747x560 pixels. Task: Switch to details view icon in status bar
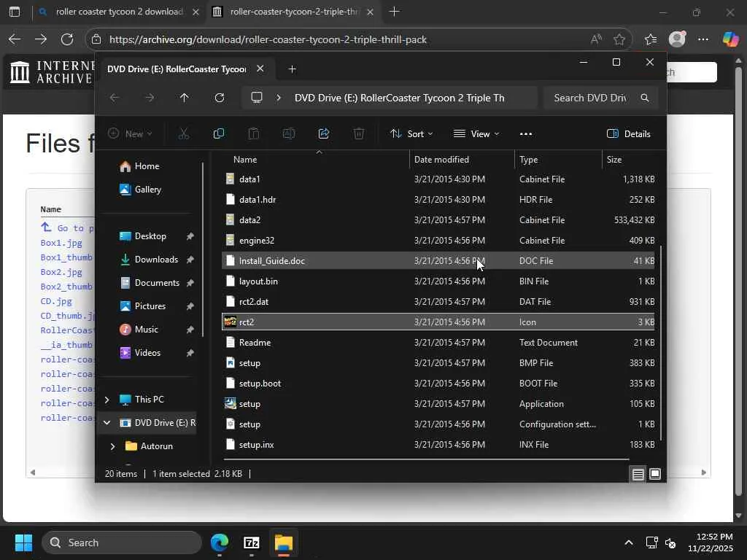(x=638, y=474)
